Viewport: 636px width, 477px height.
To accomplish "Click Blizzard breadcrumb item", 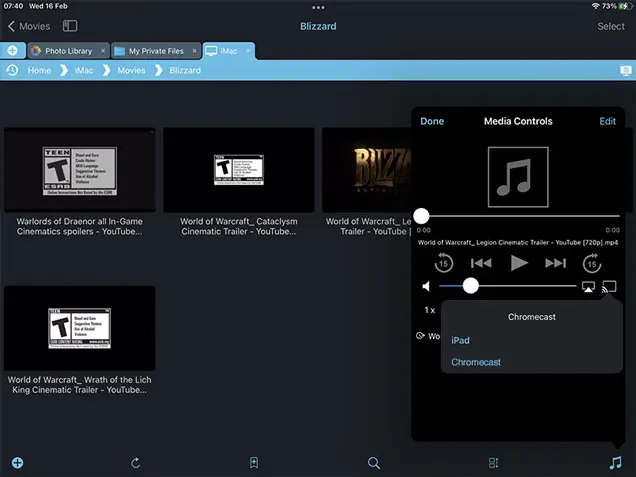I will coord(185,71).
